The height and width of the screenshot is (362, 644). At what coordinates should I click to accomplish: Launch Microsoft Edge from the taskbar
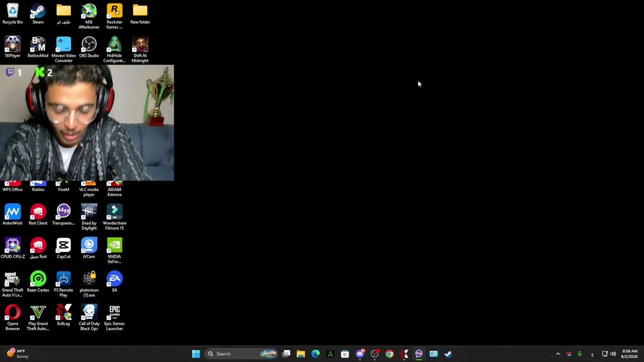point(315,354)
